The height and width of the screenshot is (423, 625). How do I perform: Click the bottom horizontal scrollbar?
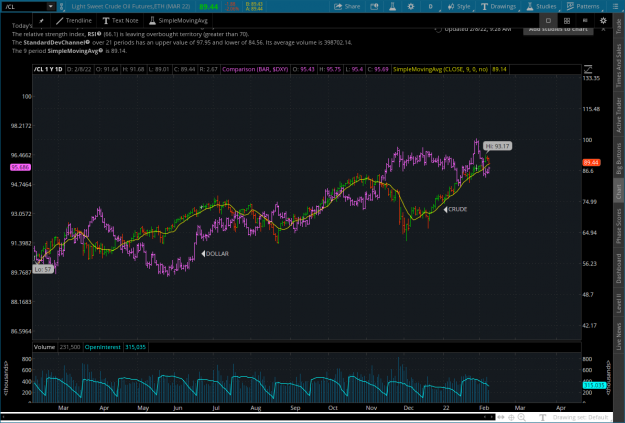tap(247, 417)
